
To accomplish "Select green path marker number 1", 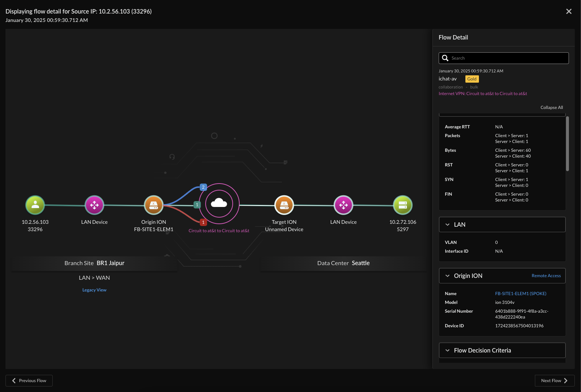I will coord(197,205).
